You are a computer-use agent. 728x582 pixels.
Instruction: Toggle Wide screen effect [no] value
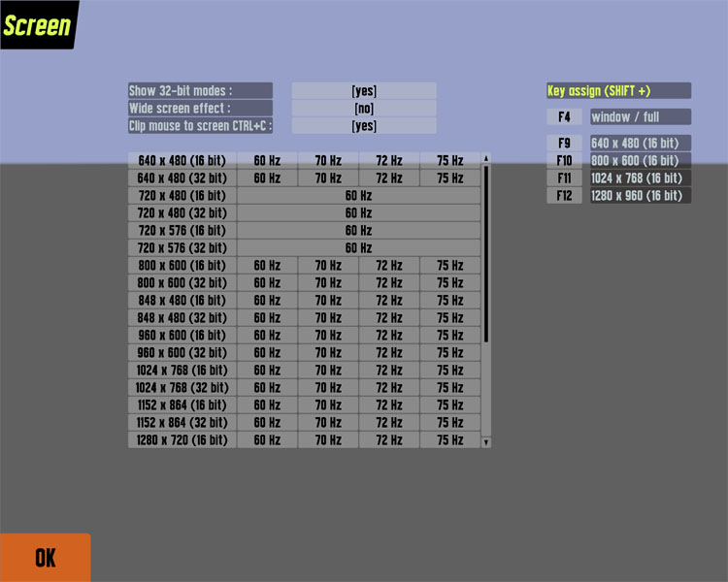pyautogui.click(x=364, y=108)
